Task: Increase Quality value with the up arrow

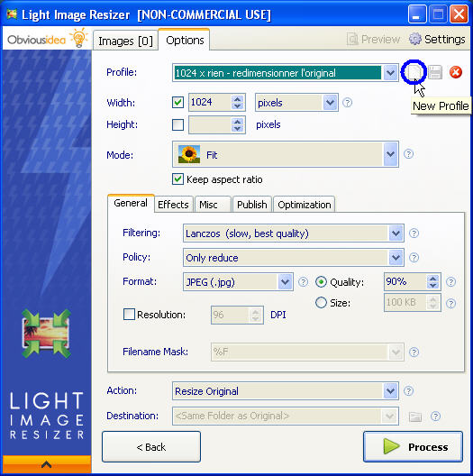Action: (433, 278)
